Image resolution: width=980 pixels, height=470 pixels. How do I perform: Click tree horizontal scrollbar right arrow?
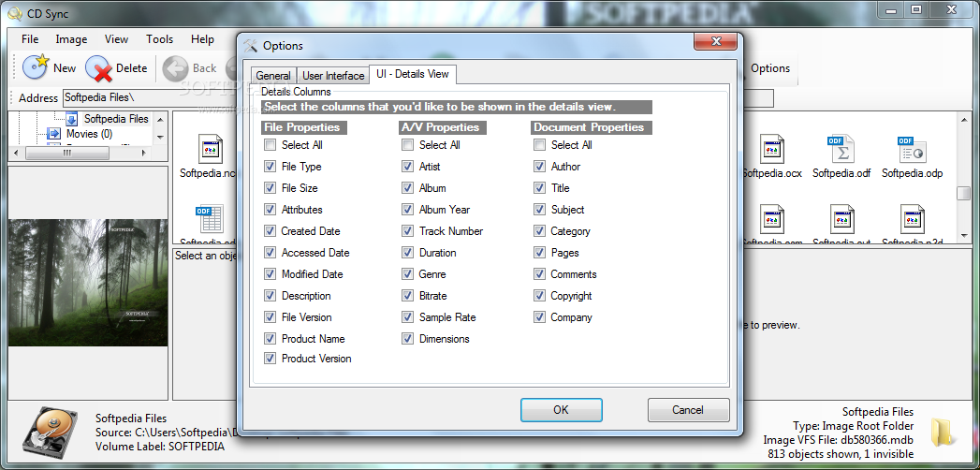[x=144, y=154]
